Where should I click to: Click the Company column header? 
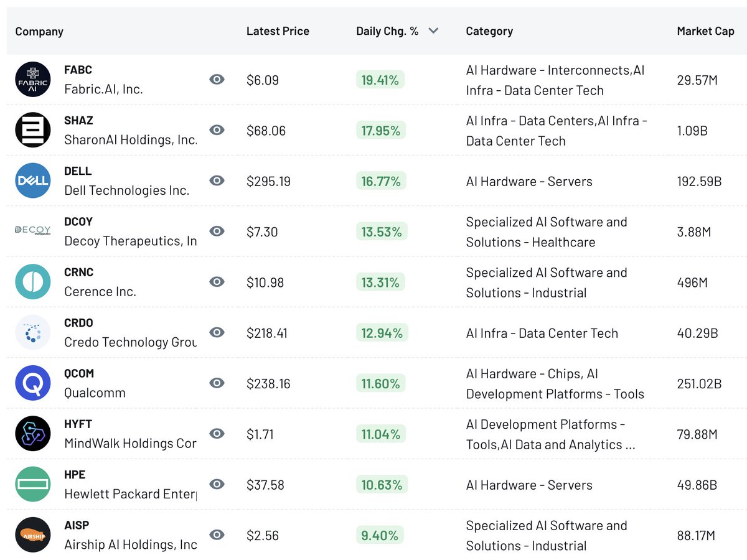coord(39,31)
